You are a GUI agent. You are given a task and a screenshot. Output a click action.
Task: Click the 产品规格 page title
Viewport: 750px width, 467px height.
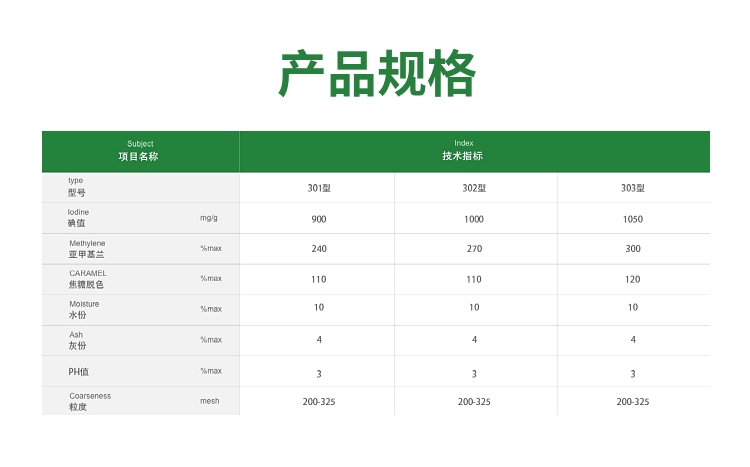coord(375,74)
